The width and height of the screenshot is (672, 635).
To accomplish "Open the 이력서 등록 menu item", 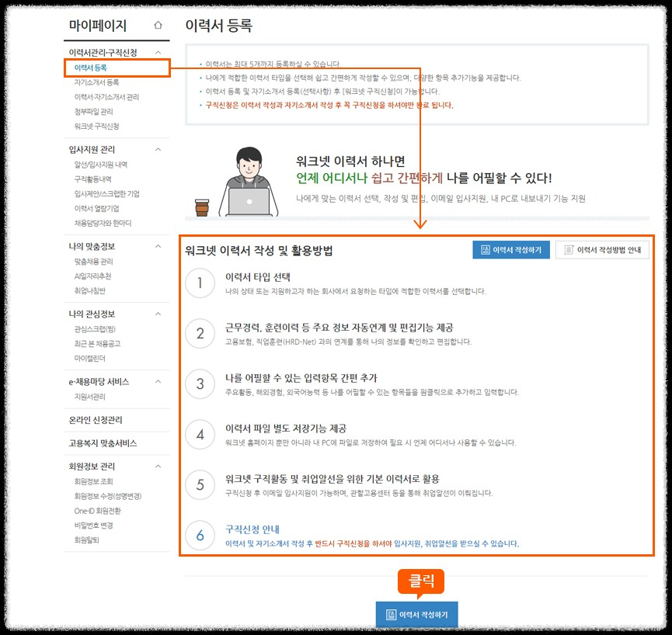I will tap(90, 68).
